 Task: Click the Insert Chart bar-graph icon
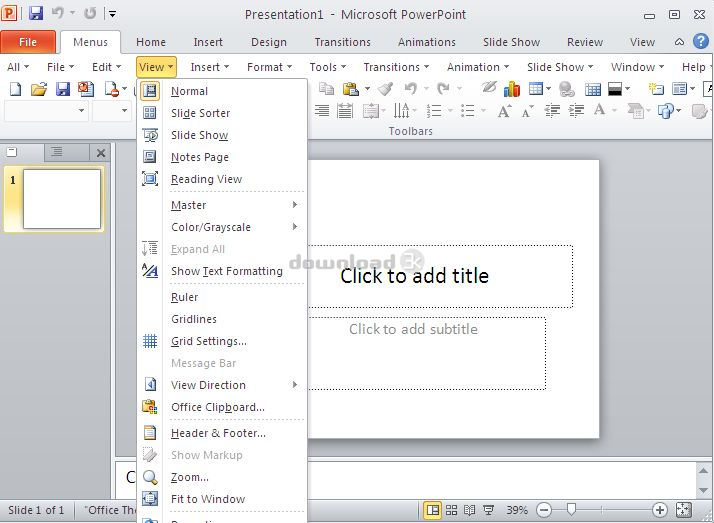(x=512, y=89)
